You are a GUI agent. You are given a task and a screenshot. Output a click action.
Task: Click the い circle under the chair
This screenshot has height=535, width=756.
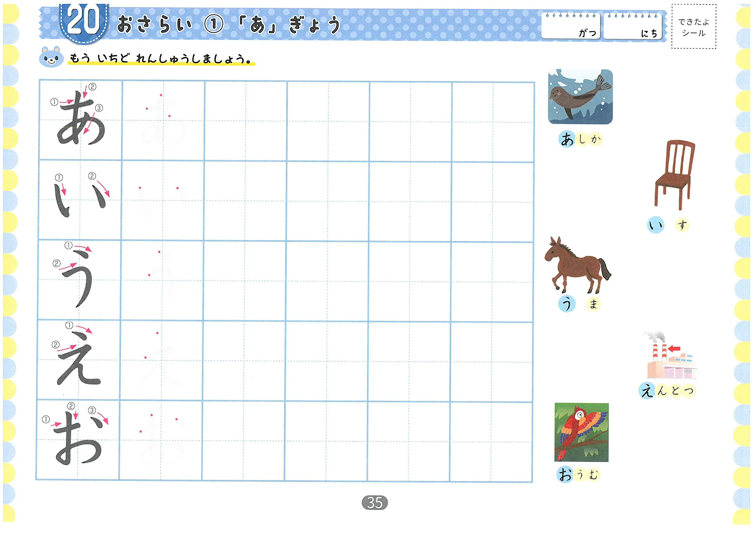click(x=655, y=225)
